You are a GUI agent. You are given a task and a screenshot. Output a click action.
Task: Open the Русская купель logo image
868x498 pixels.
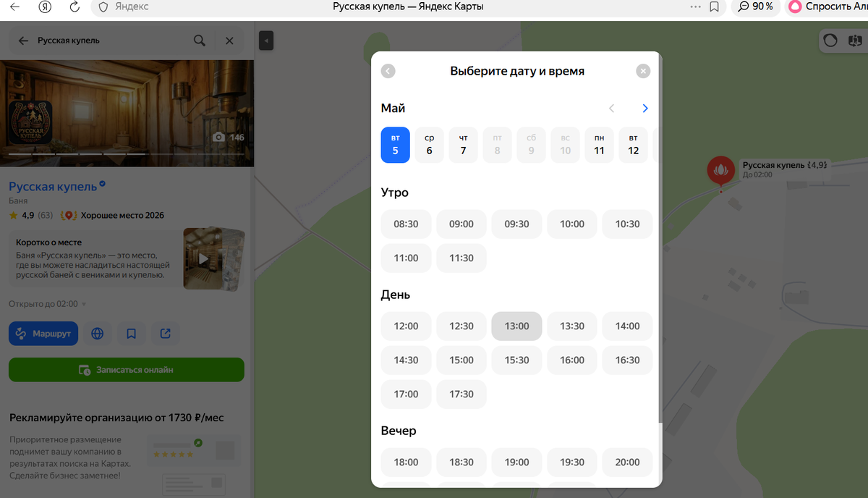tap(30, 122)
